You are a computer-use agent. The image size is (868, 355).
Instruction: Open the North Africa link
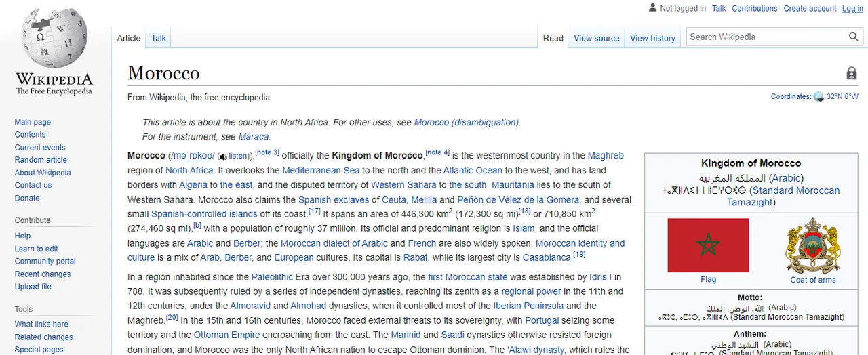point(189,170)
